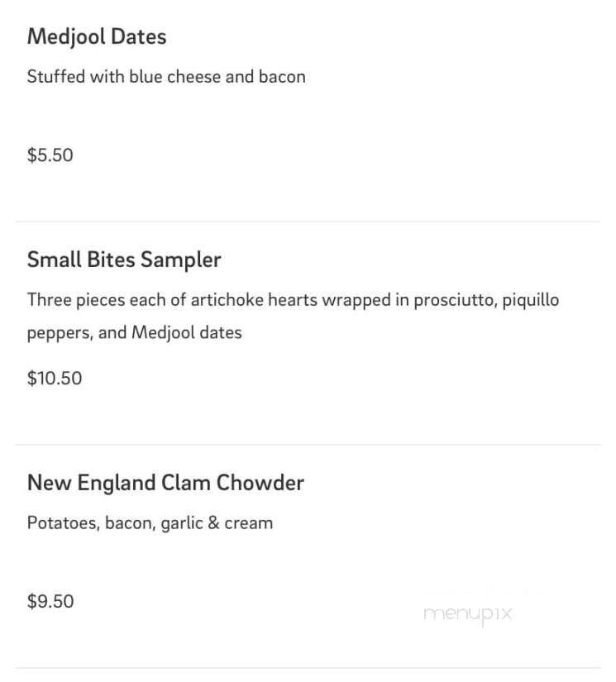Select the 'Stuffed with blue cheese and bacon' description
Image resolution: width=616 pixels, height=682 pixels.
tap(166, 77)
